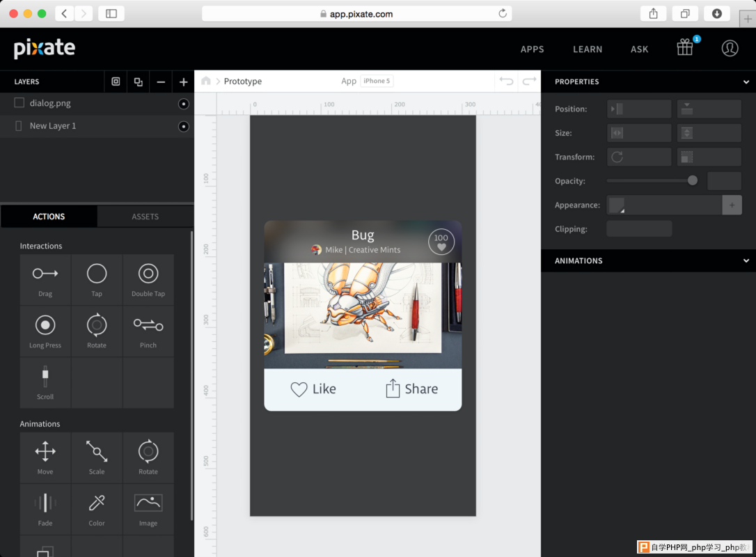The height and width of the screenshot is (557, 756).
Task: Open the Appearance color picker
Action: [x=617, y=205]
